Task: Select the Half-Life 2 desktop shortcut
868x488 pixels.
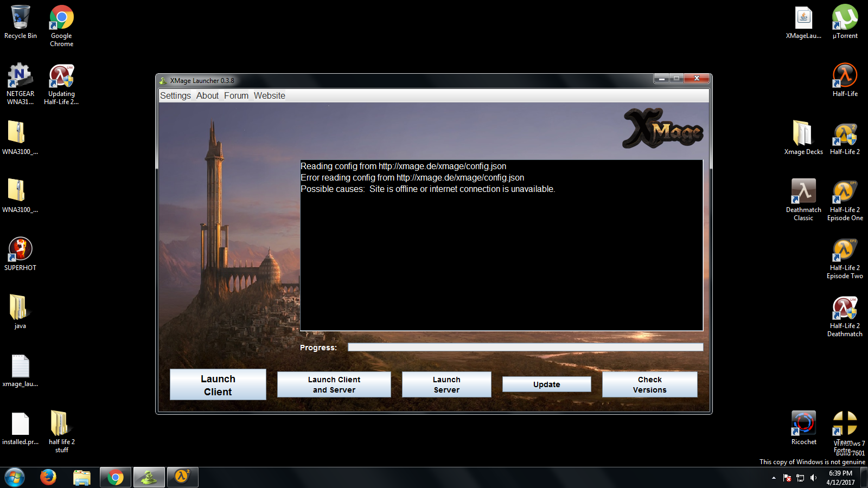Action: coord(845,138)
